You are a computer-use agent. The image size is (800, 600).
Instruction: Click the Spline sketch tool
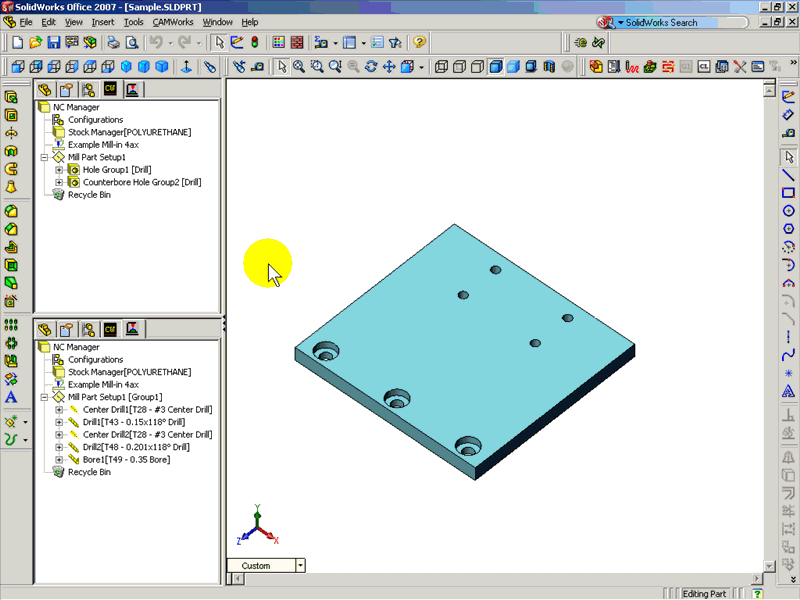click(788, 355)
